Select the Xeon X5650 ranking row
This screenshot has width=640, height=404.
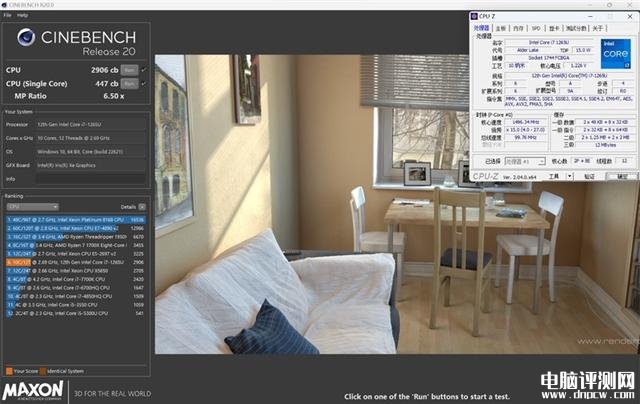[76, 271]
